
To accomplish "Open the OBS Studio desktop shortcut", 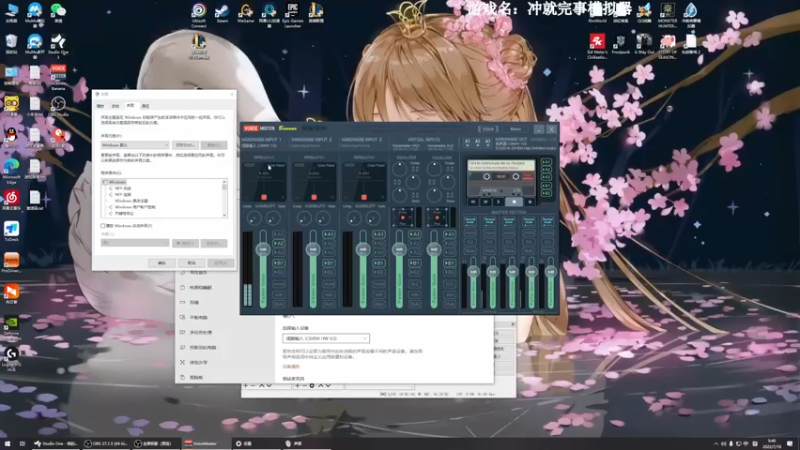I will click(x=58, y=107).
